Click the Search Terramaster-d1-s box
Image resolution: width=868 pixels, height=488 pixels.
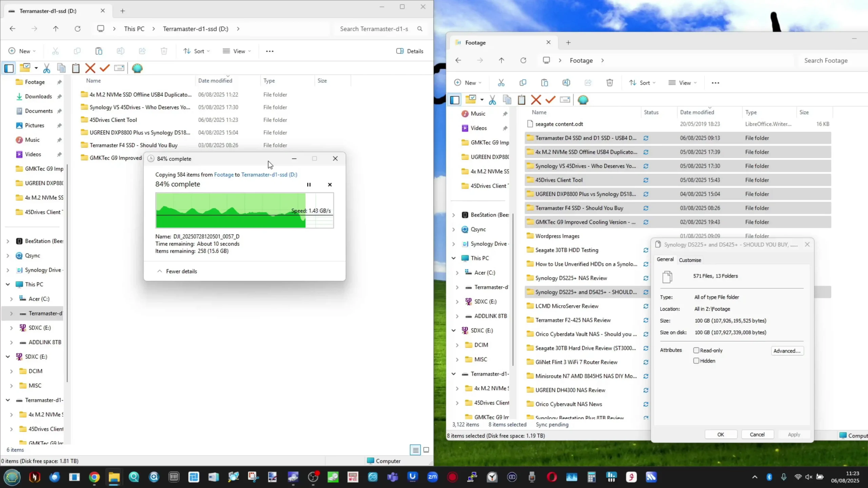coord(380,29)
